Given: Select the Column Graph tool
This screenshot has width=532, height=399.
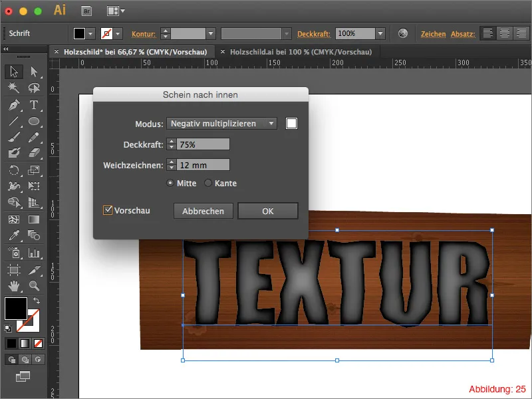Looking at the screenshot, I should 34,253.
